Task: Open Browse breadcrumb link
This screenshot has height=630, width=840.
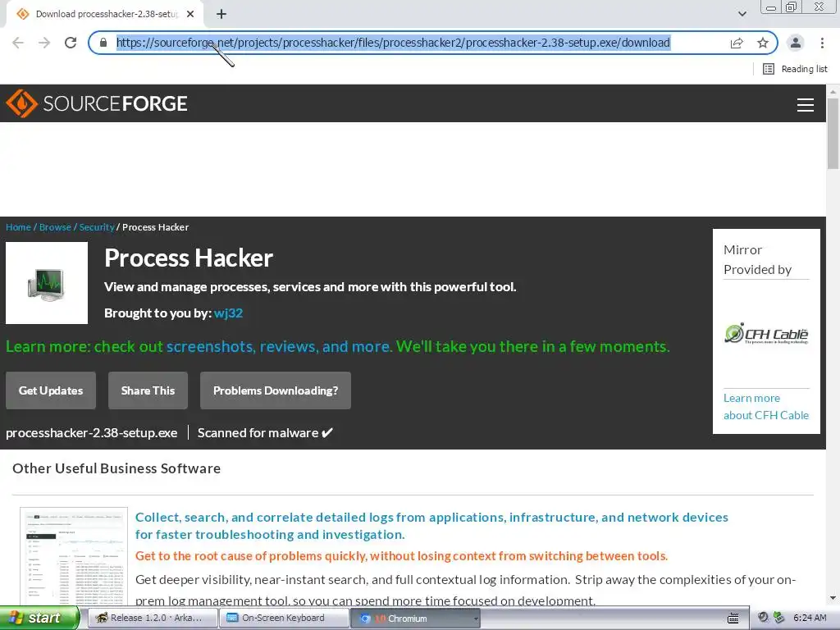Action: [x=55, y=227]
